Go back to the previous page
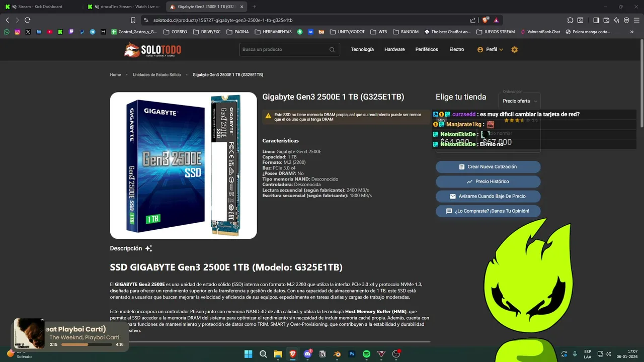Image resolution: width=644 pixels, height=362 pixels. tap(7, 20)
